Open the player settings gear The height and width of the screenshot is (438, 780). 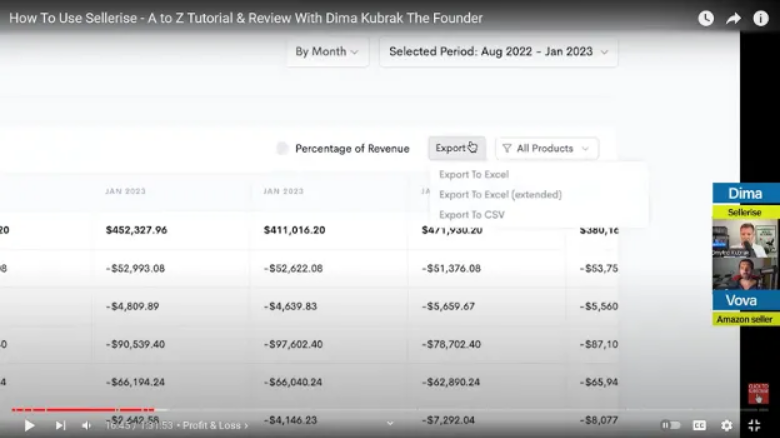[x=726, y=426]
